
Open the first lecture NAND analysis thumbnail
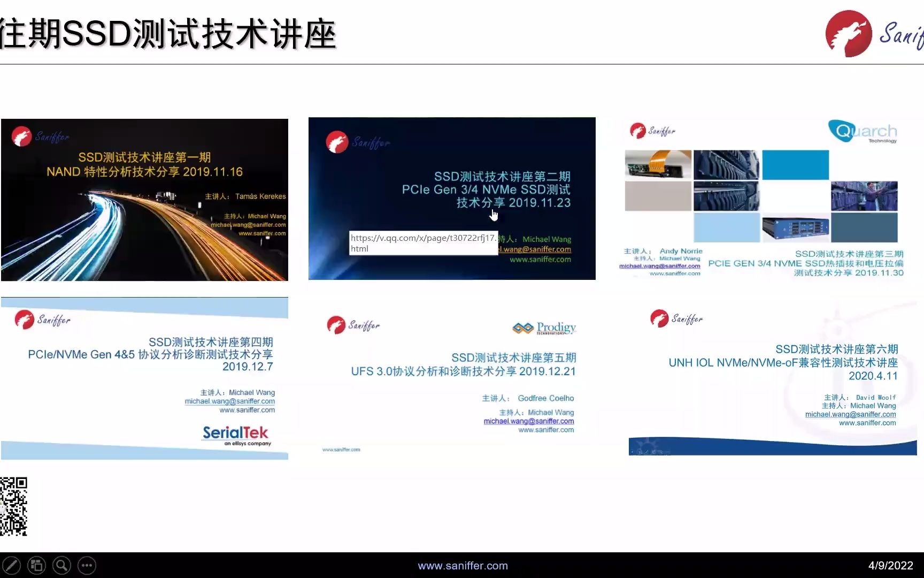click(144, 200)
